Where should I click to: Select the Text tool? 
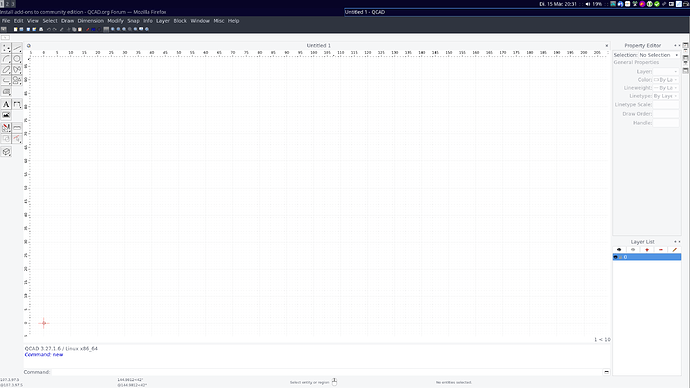coord(6,104)
